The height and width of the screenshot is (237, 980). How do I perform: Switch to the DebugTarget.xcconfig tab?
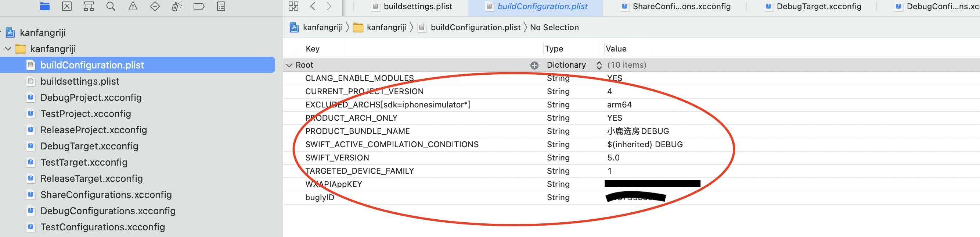tap(818, 7)
